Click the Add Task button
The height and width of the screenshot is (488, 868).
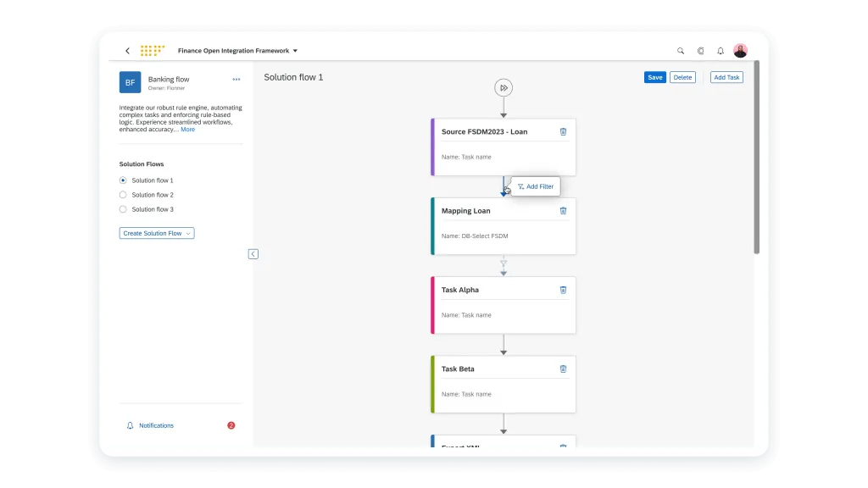pyautogui.click(x=726, y=77)
